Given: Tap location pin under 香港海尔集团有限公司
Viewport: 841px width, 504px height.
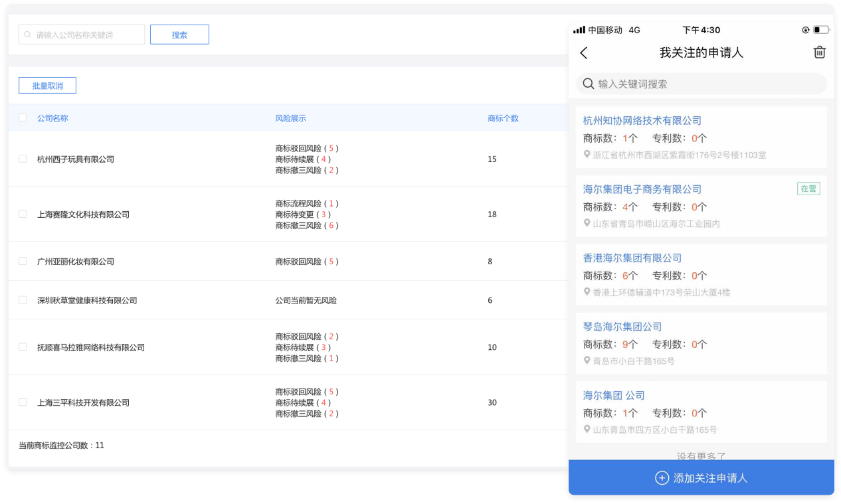Looking at the screenshot, I should pos(587,292).
